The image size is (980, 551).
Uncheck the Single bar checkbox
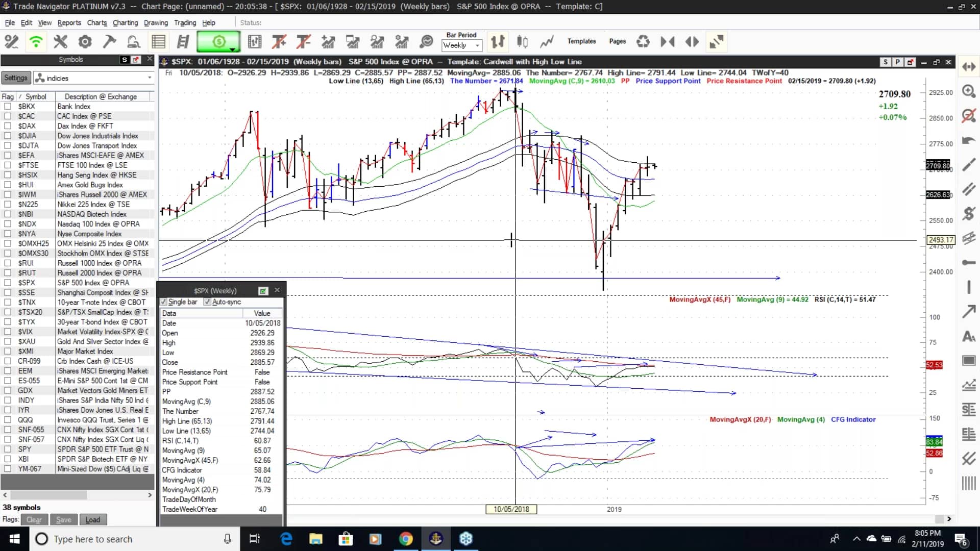[164, 302]
